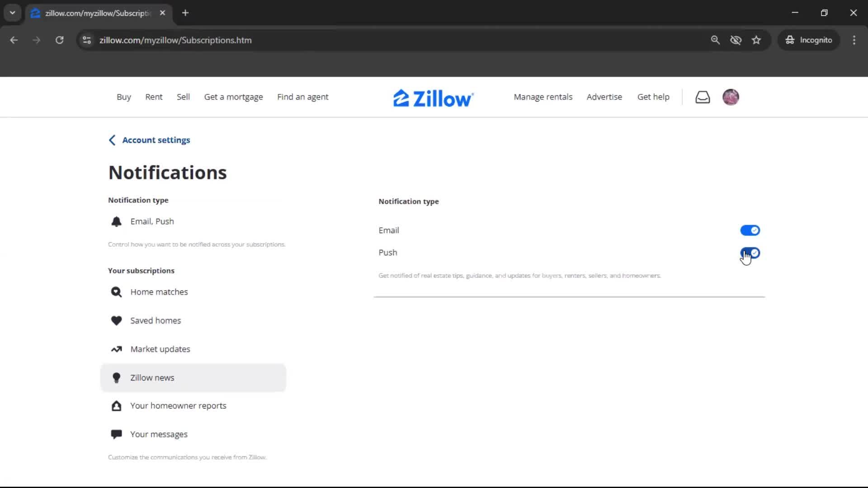Screen dimensions: 868x488
Task: Click the user profile avatar
Action: pyautogui.click(x=730, y=97)
